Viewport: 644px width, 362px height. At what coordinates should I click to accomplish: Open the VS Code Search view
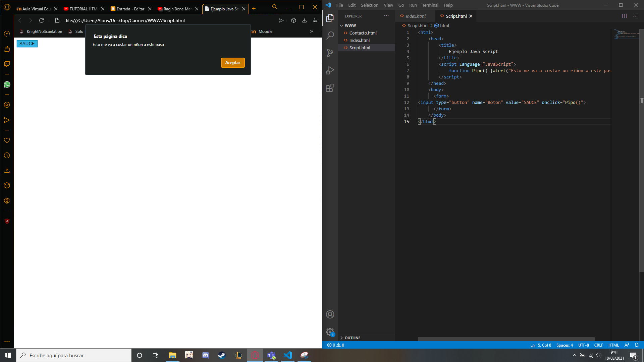pyautogui.click(x=330, y=35)
